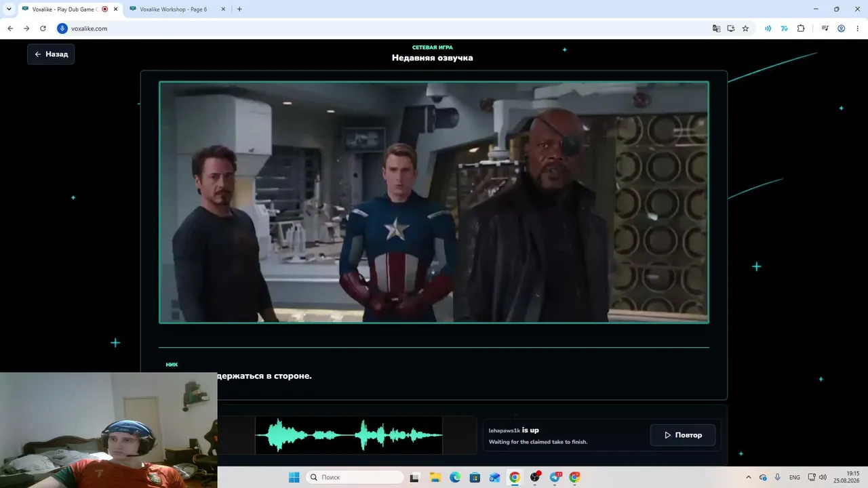Viewport: 868px width, 488px height.
Task: Click the Недавняя озвучка heading
Action: (x=433, y=58)
